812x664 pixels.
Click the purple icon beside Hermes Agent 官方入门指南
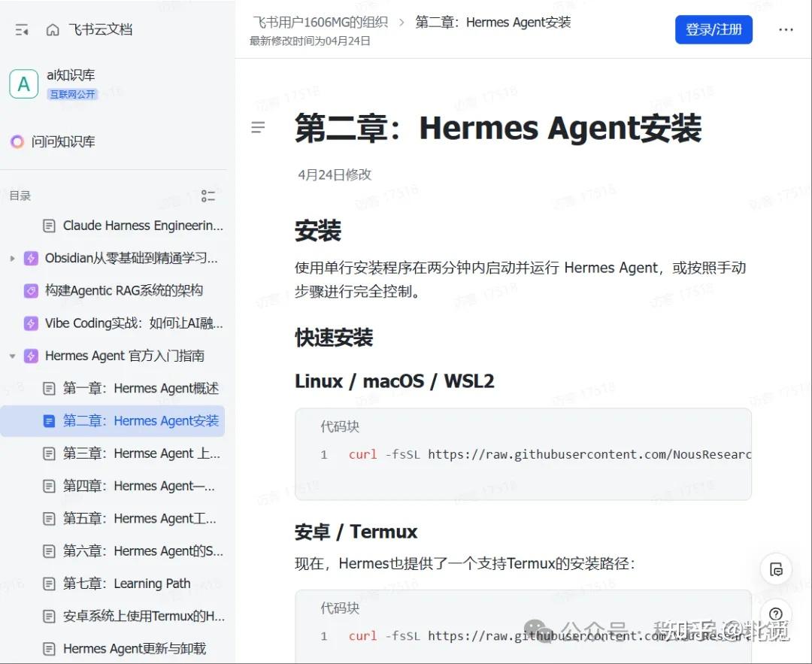tap(31, 356)
